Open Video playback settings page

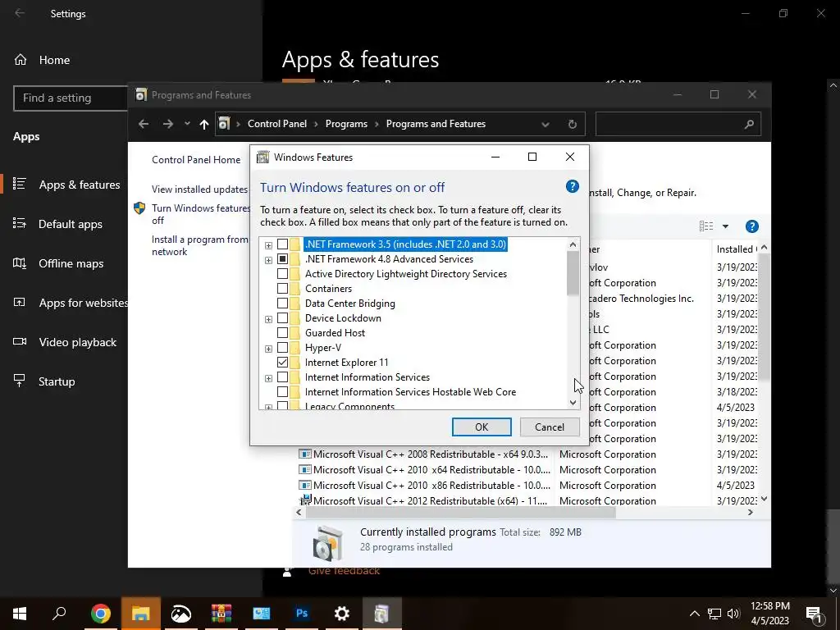64,342
